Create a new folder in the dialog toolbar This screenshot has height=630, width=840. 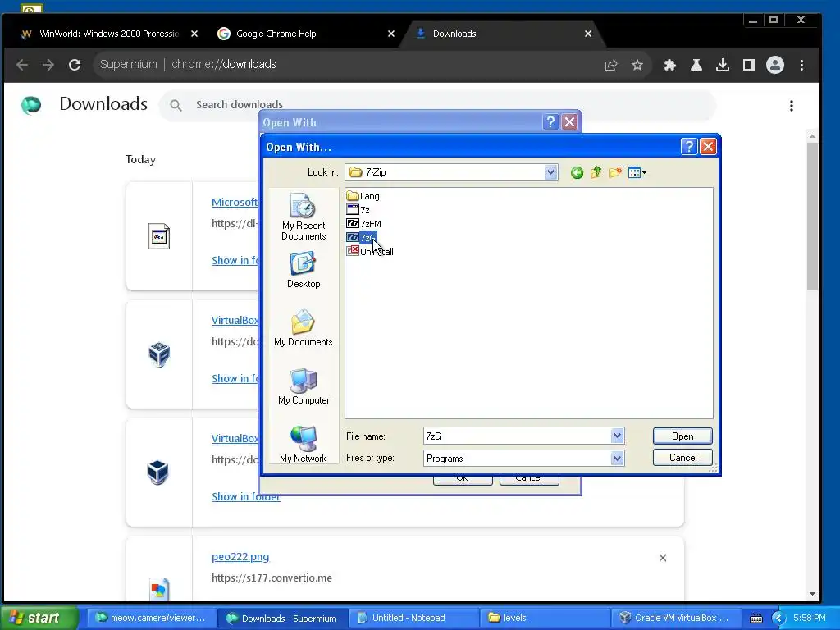coord(615,172)
